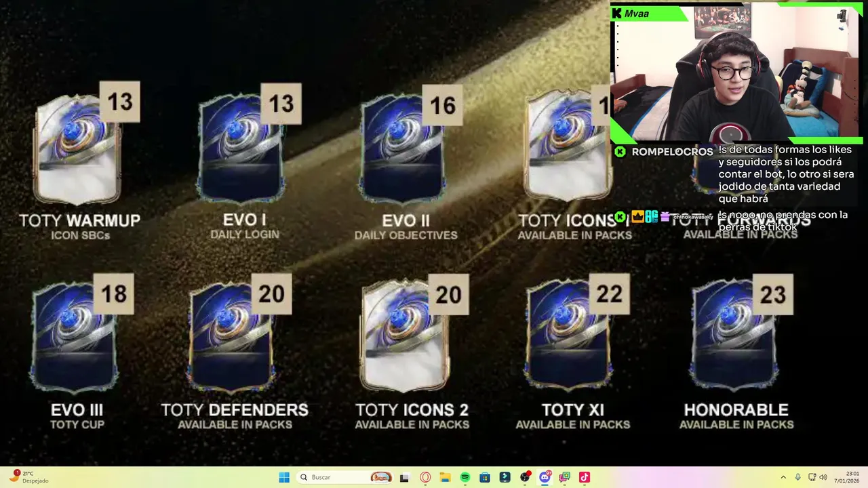The width and height of the screenshot is (868, 488).
Task: Open Spotify from the taskbar
Action: [x=465, y=477]
